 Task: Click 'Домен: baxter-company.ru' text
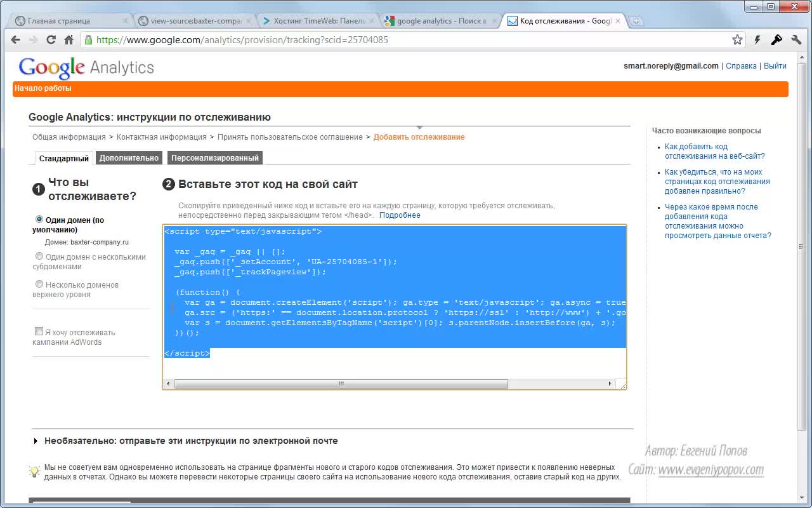(x=87, y=243)
